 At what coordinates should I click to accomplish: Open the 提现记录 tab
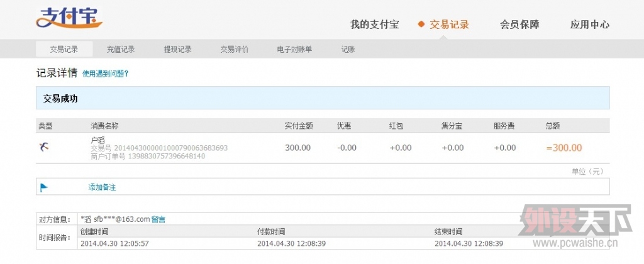tap(177, 49)
